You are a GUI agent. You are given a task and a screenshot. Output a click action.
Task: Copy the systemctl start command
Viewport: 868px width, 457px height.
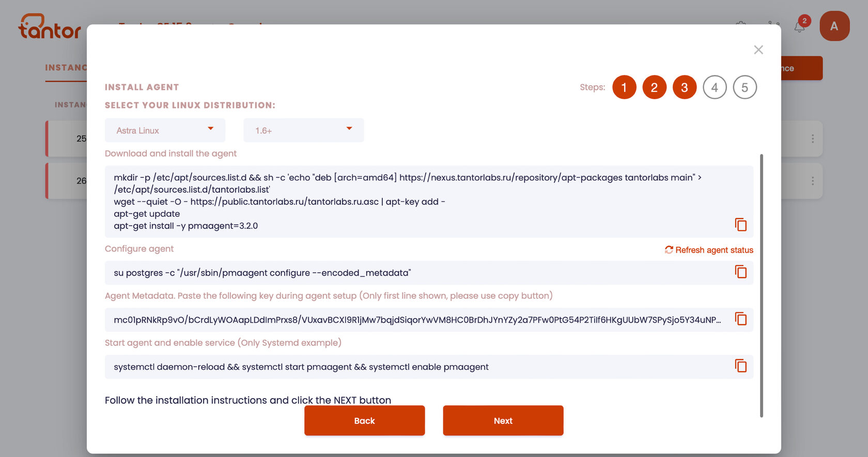[741, 366]
